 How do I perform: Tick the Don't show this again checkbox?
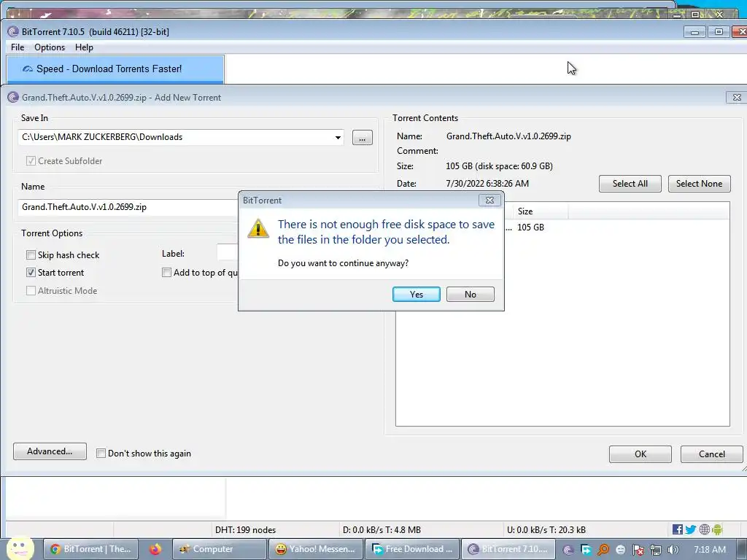point(101,454)
